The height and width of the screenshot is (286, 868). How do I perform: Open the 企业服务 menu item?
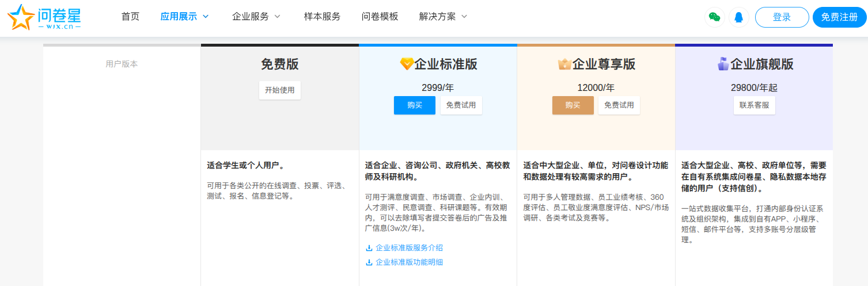[x=251, y=17]
